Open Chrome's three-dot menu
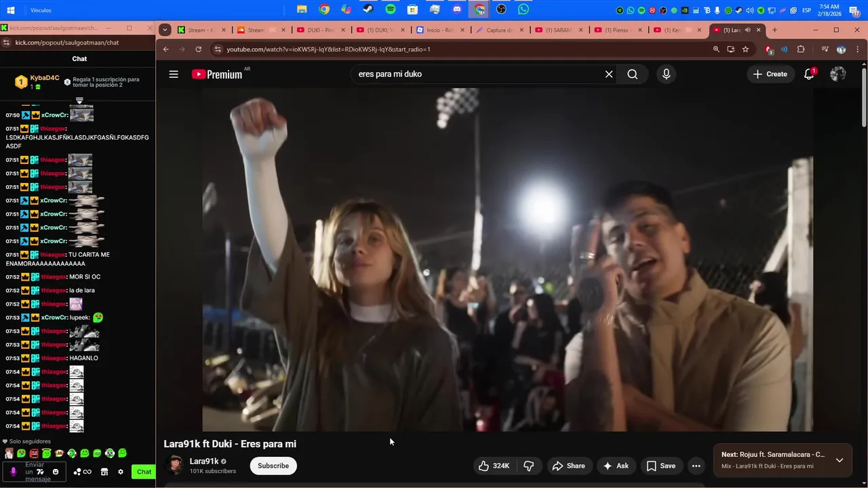Screen dimensions: 868x488 tap(859, 49)
